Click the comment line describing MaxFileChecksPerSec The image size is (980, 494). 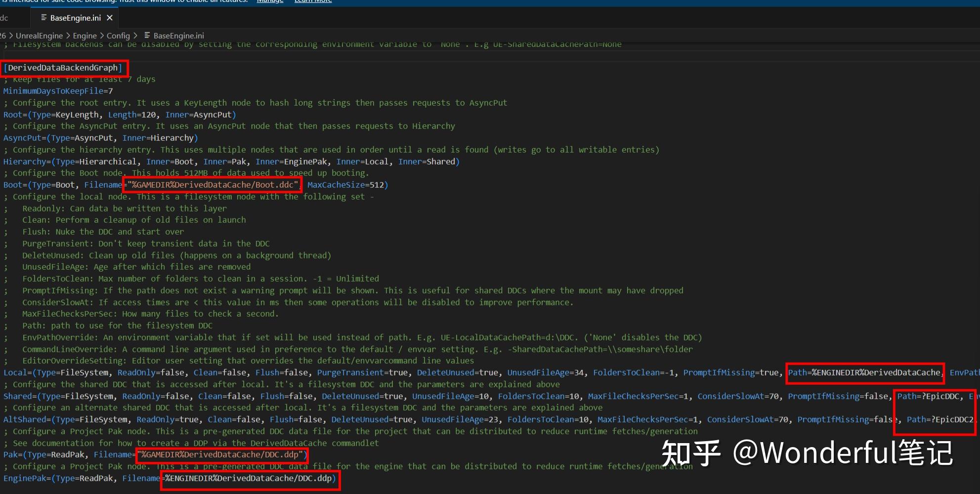pos(141,314)
